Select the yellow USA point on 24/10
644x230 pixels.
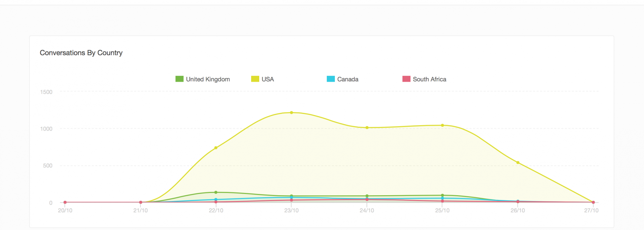click(x=367, y=128)
